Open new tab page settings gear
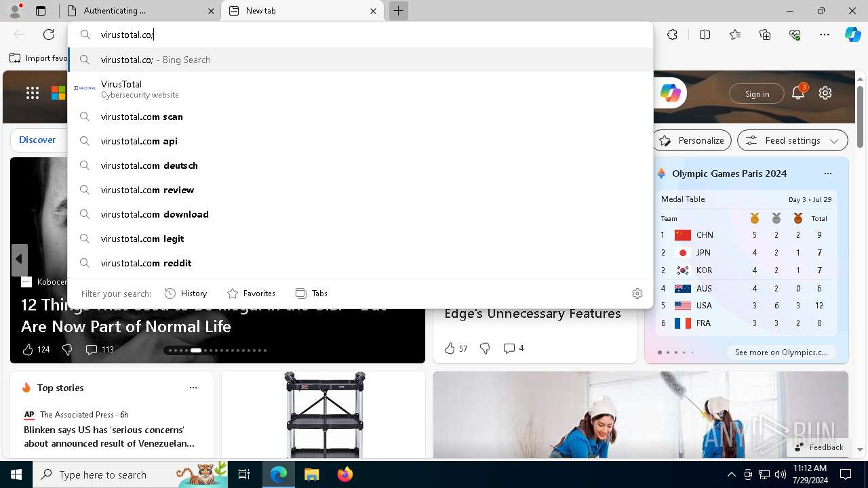 click(x=825, y=94)
